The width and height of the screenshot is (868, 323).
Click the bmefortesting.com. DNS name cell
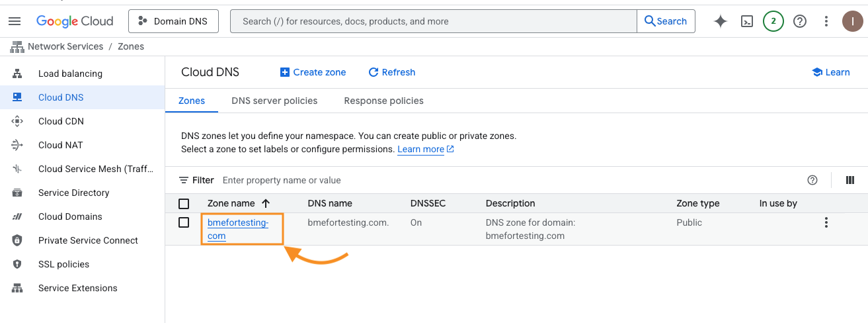click(348, 222)
